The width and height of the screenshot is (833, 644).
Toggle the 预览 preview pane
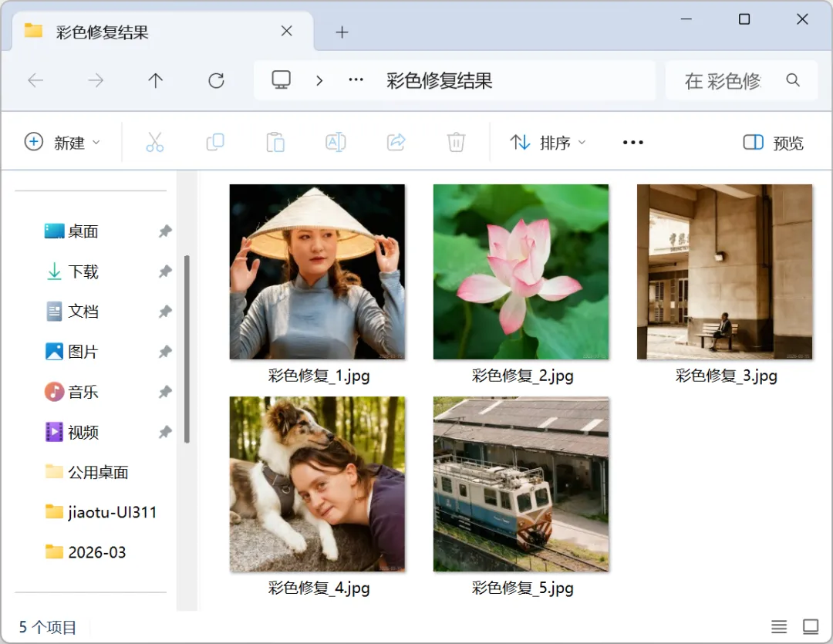773,143
